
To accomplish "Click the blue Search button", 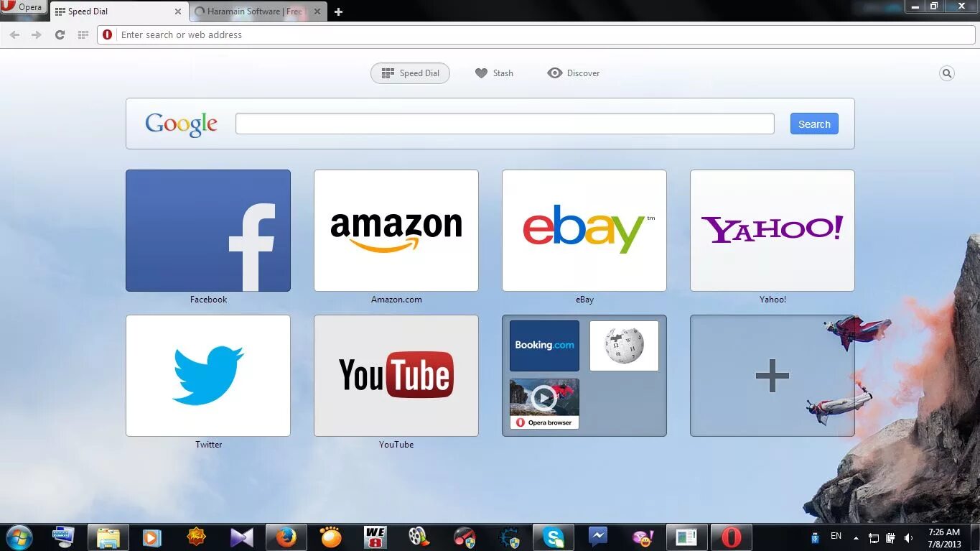I will [x=814, y=124].
